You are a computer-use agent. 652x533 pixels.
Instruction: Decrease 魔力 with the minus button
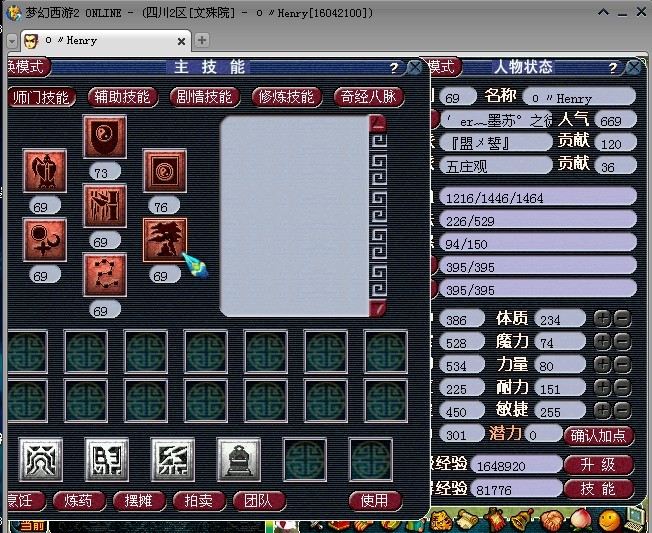[622, 342]
